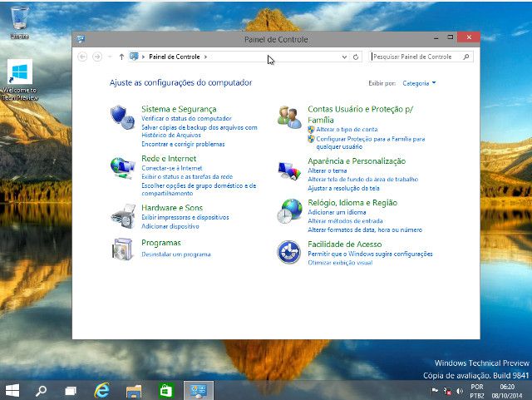Click Alterar formatos de data, hora ou número
Viewport: 532px width, 400px height.
click(x=365, y=230)
